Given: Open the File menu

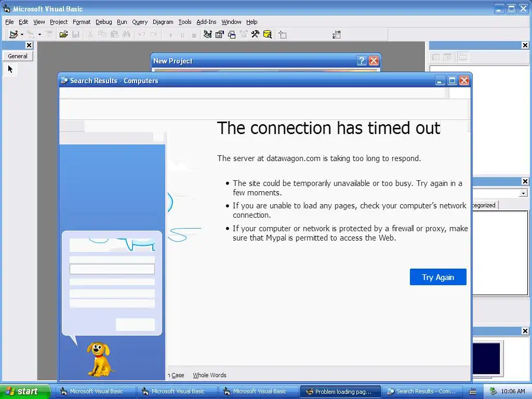Looking at the screenshot, I should tap(9, 22).
